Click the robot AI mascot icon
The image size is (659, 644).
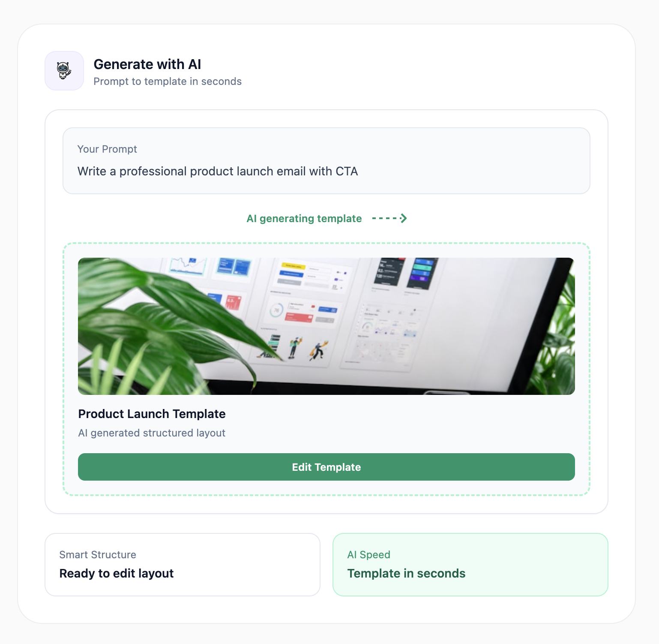point(64,71)
